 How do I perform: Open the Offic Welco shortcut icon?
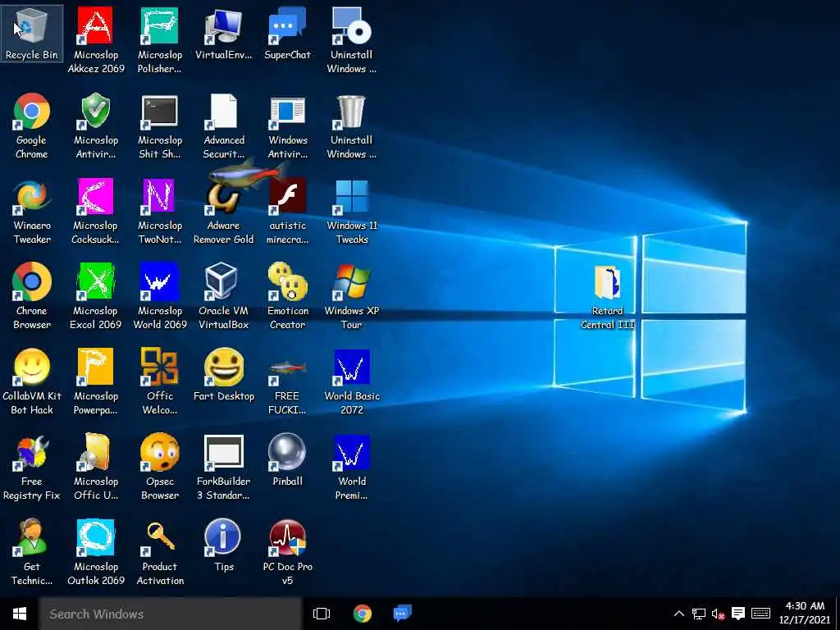(x=160, y=381)
